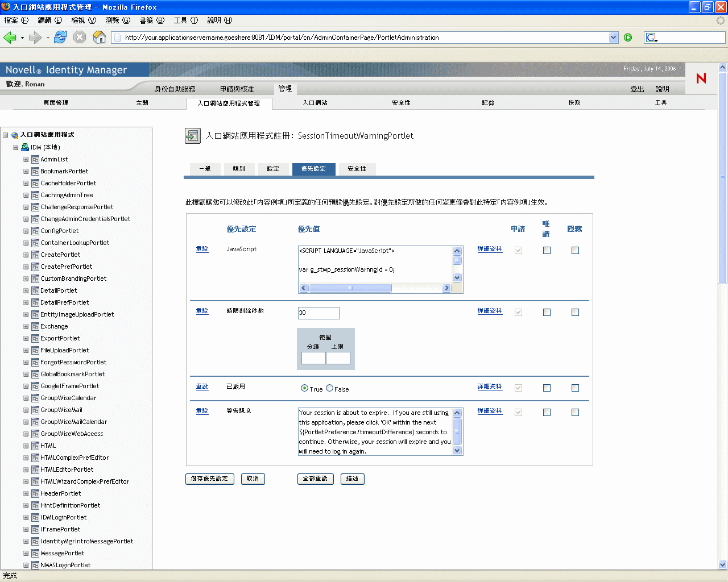Expand the ChallengeResponsePortlet node
Viewport: 728px width, 582px height.
[x=26, y=207]
